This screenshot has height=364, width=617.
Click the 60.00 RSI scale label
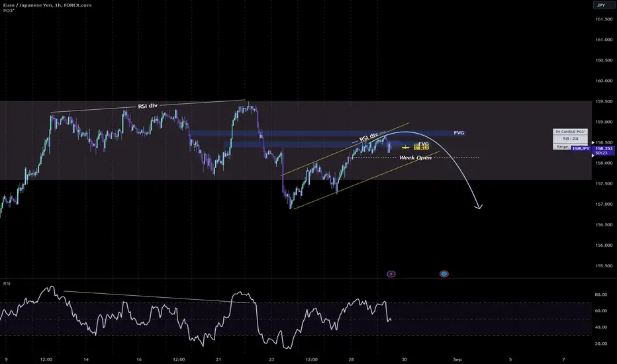click(x=601, y=310)
